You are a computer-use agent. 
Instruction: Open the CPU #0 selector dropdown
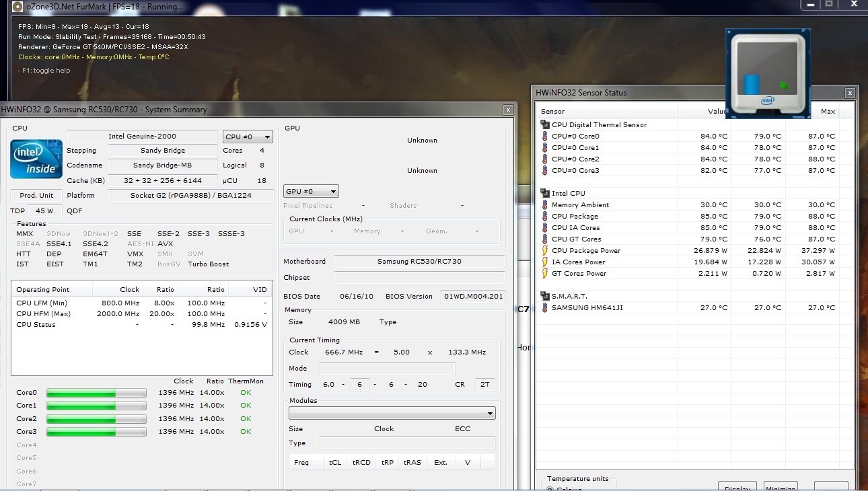point(248,137)
